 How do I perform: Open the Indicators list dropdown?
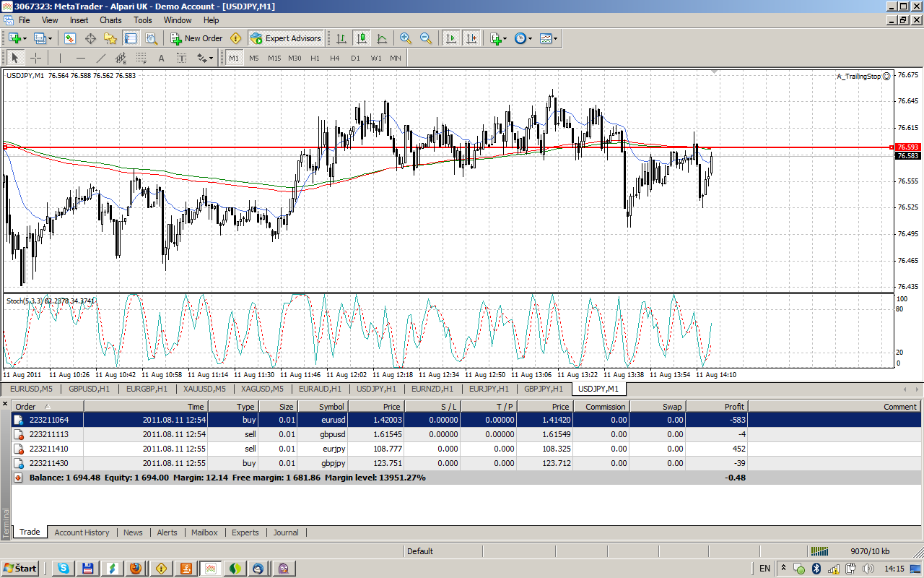[x=498, y=38]
